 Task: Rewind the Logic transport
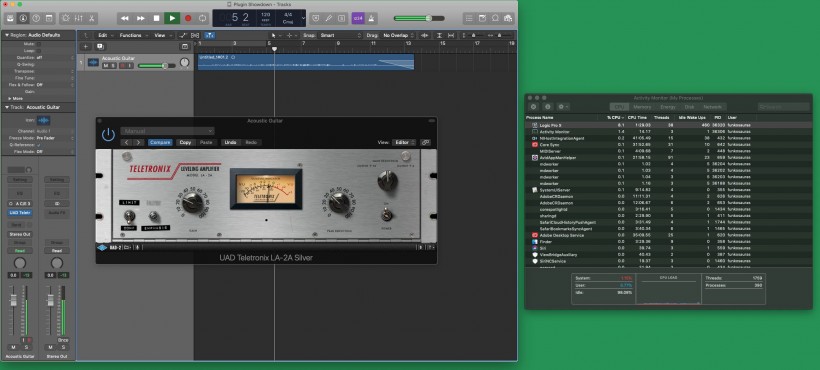[x=124, y=18]
